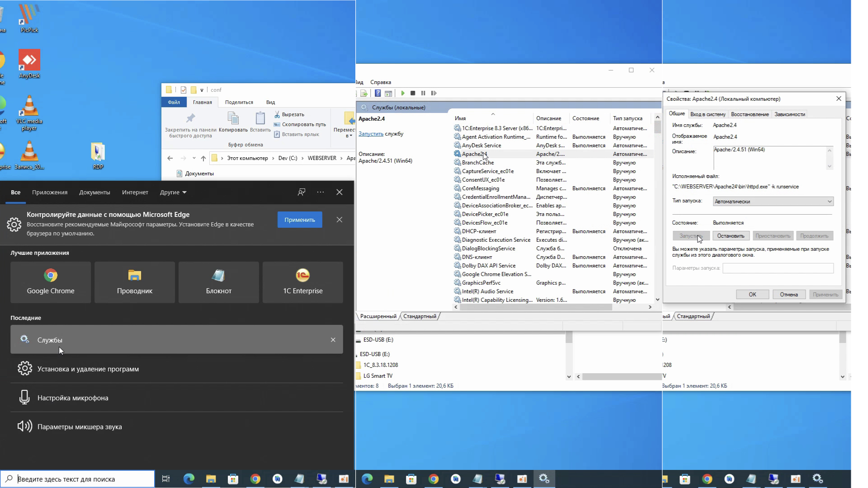This screenshot has width=868, height=488.
Task: Expand the startup type combo box
Action: tap(773, 202)
